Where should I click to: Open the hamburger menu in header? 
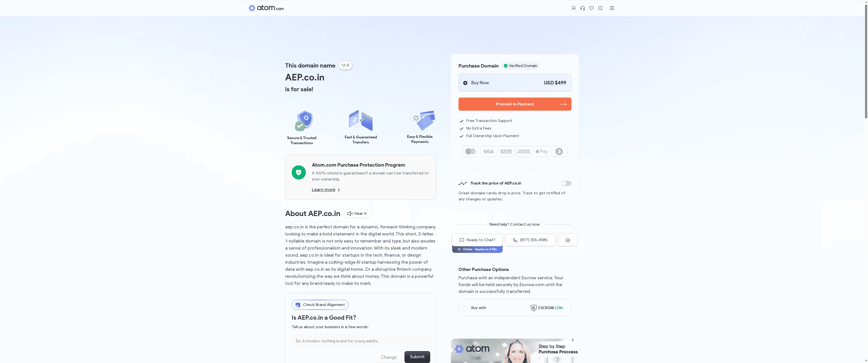coord(612,8)
